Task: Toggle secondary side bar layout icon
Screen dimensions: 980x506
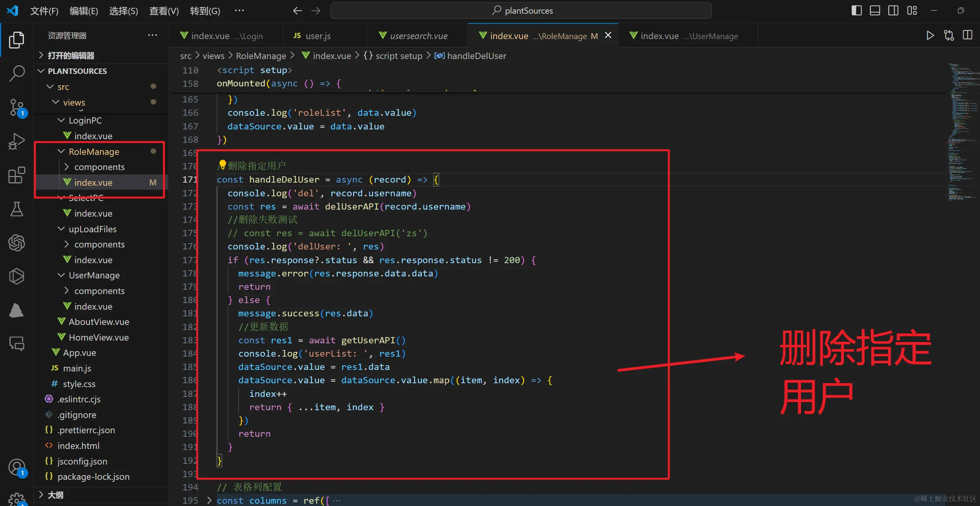Action: pos(893,11)
